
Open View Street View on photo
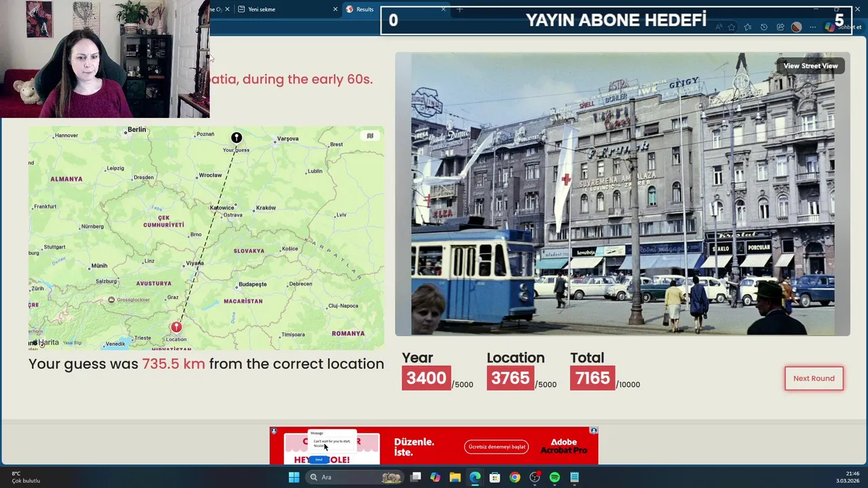pos(810,66)
